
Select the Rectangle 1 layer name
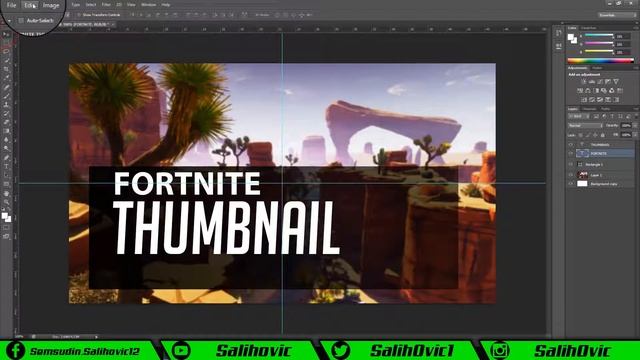[x=594, y=164]
